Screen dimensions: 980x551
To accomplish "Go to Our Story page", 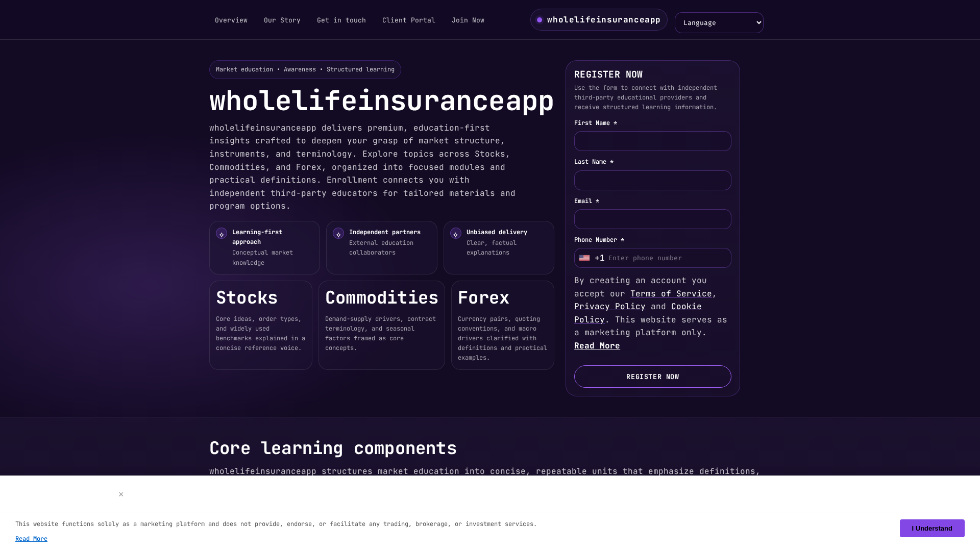I will pos(282,20).
